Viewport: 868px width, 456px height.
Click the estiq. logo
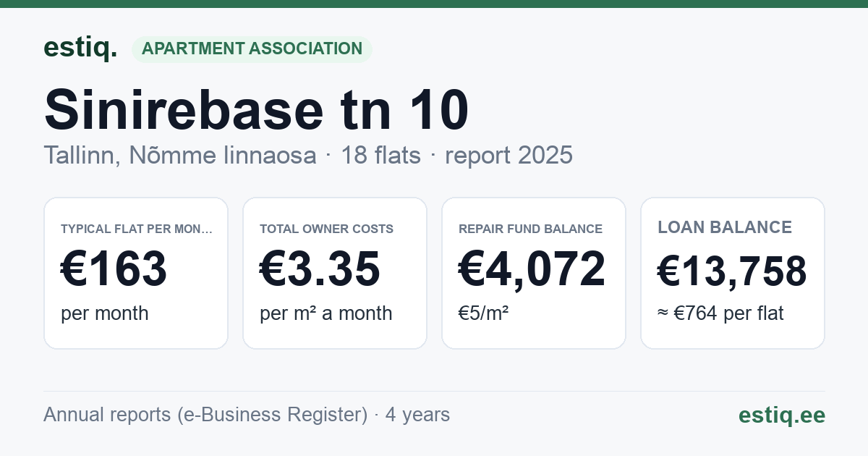click(80, 48)
